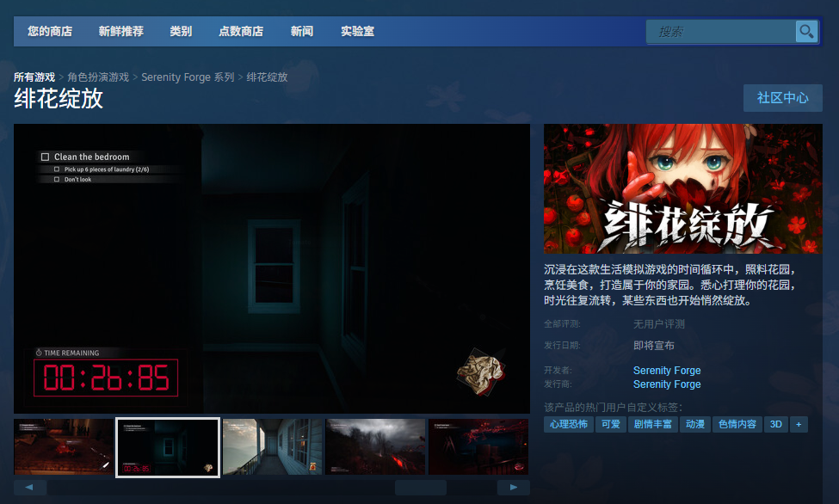The height and width of the screenshot is (504, 839).
Task: Select 新闻 in the navigation bar
Action: (x=302, y=31)
